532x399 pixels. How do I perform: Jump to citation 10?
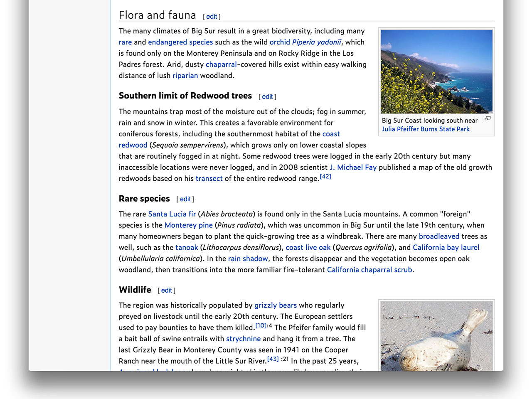pos(261,325)
